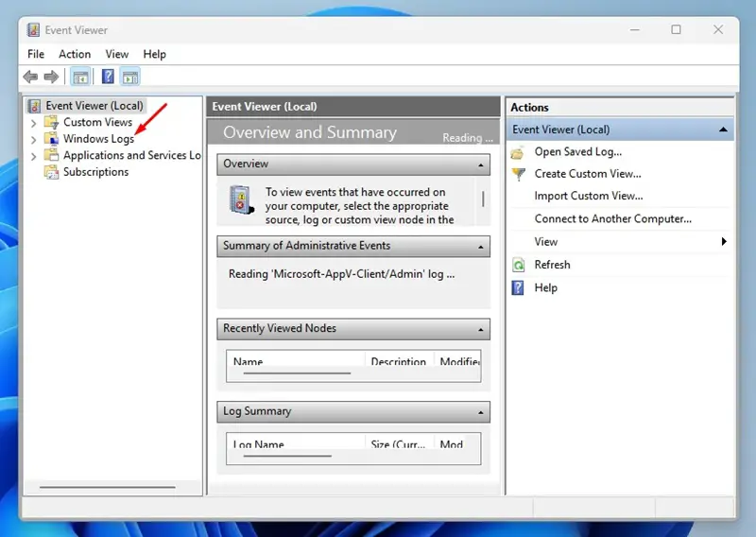Viewport: 756px width, 537px height.
Task: Collapse the Overview section
Action: coord(481,165)
